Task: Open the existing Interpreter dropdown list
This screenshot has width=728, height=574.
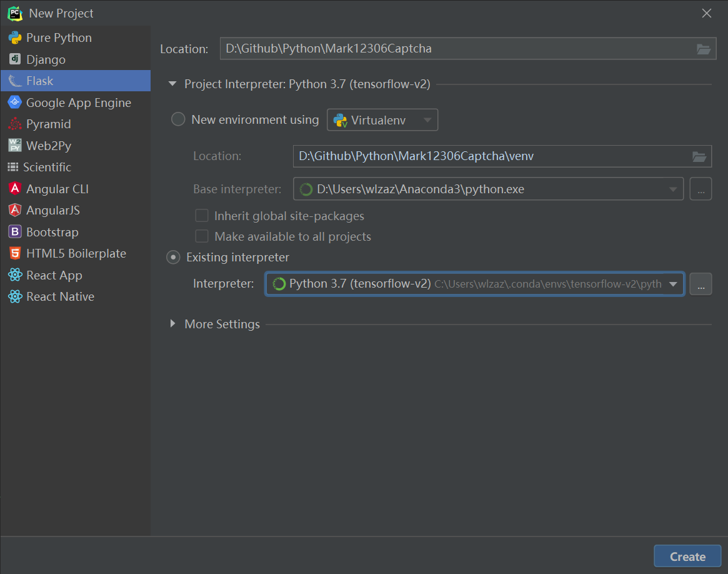Action: click(673, 284)
